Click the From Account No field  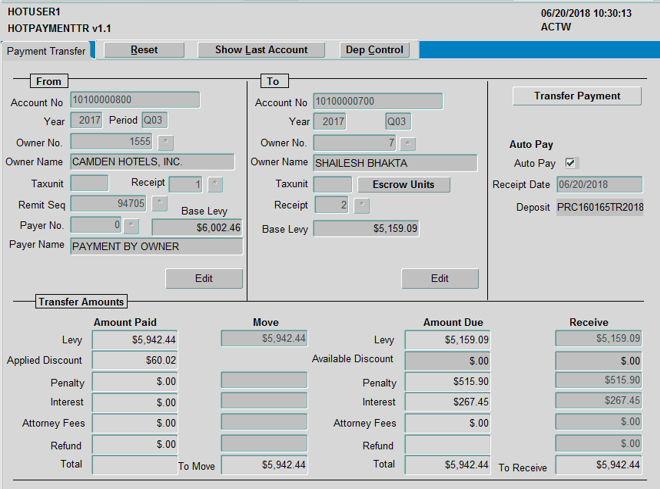pyautogui.click(x=135, y=100)
